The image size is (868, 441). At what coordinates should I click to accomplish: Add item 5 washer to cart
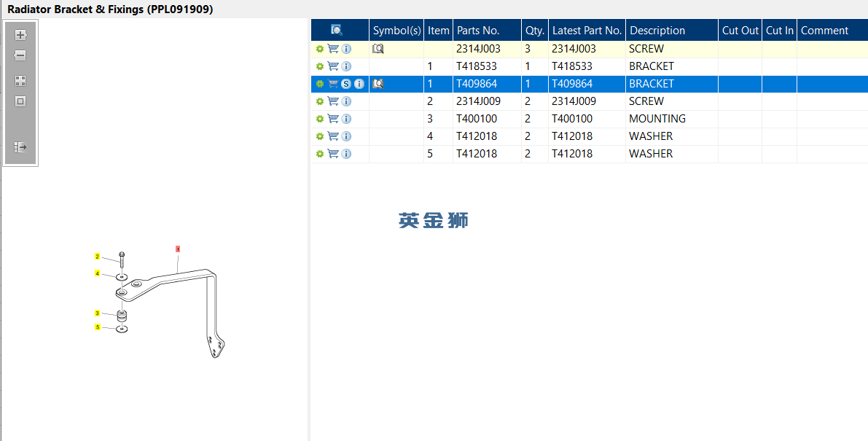coord(332,154)
